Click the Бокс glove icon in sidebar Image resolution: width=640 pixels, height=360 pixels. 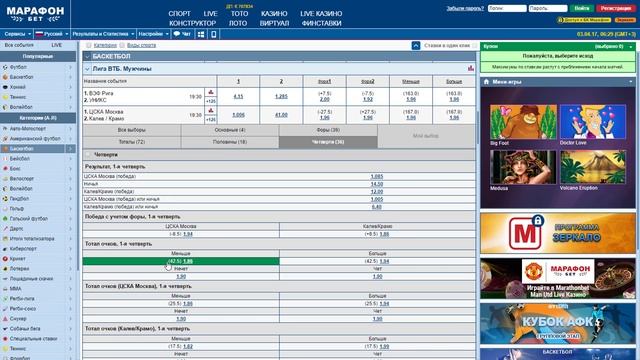[5, 169]
